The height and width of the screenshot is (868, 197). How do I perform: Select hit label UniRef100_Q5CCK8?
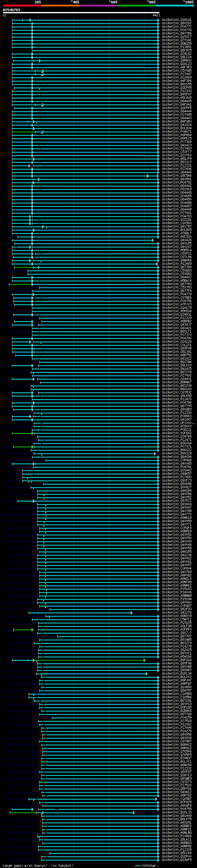click(177, 853)
